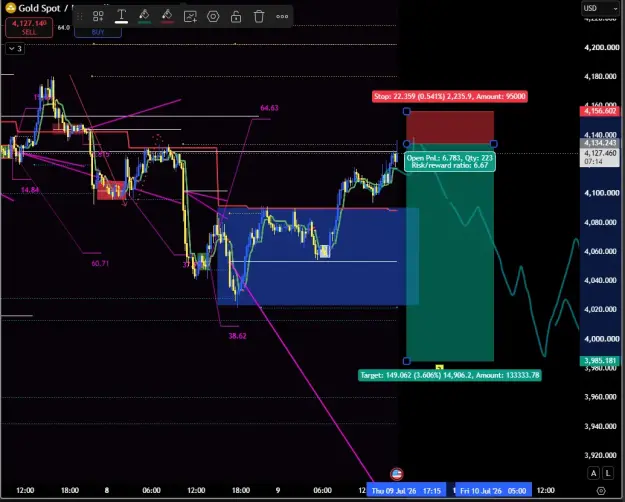This screenshot has height=502, width=625.
Task: Toggle auto scale with the A button
Action: tap(593, 473)
